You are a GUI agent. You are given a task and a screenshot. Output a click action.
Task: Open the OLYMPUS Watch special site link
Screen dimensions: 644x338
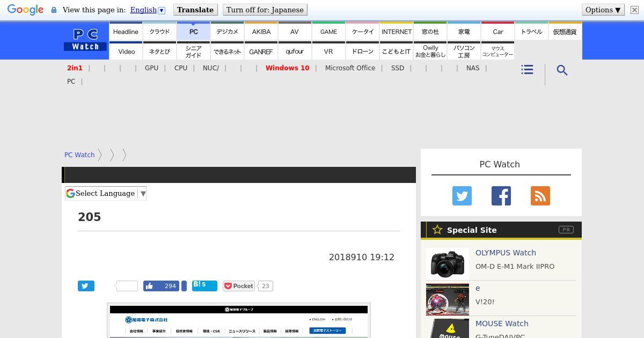pos(506,253)
